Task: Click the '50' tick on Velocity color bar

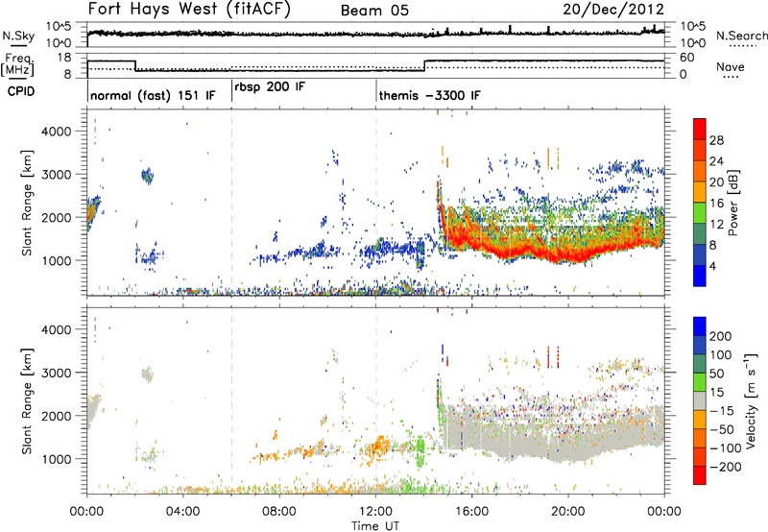Action: tap(716, 374)
